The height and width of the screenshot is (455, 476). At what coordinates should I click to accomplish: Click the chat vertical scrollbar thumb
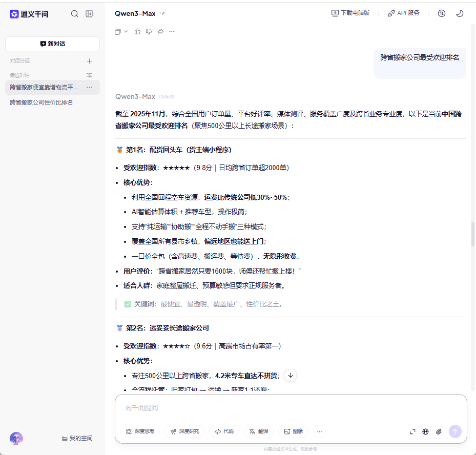(x=472, y=234)
